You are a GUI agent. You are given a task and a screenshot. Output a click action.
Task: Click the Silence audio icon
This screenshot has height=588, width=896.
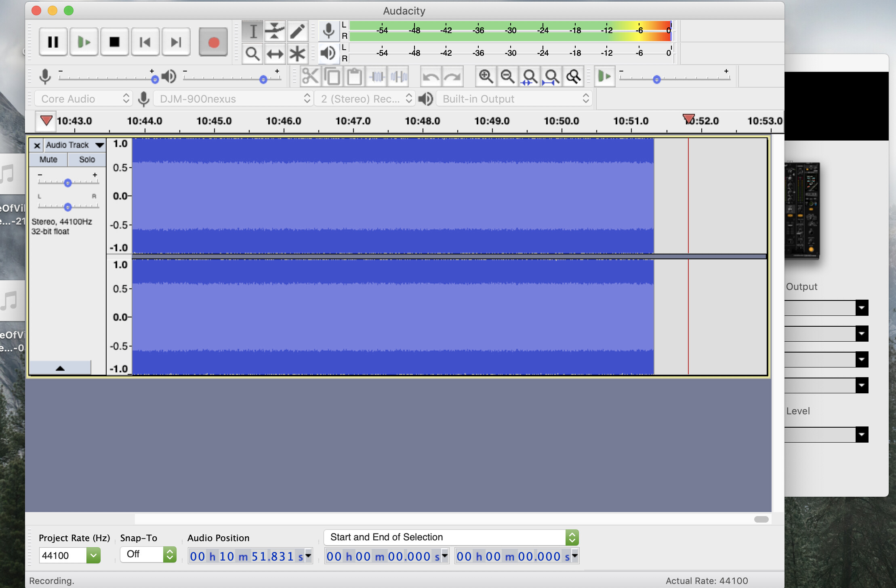(x=399, y=76)
